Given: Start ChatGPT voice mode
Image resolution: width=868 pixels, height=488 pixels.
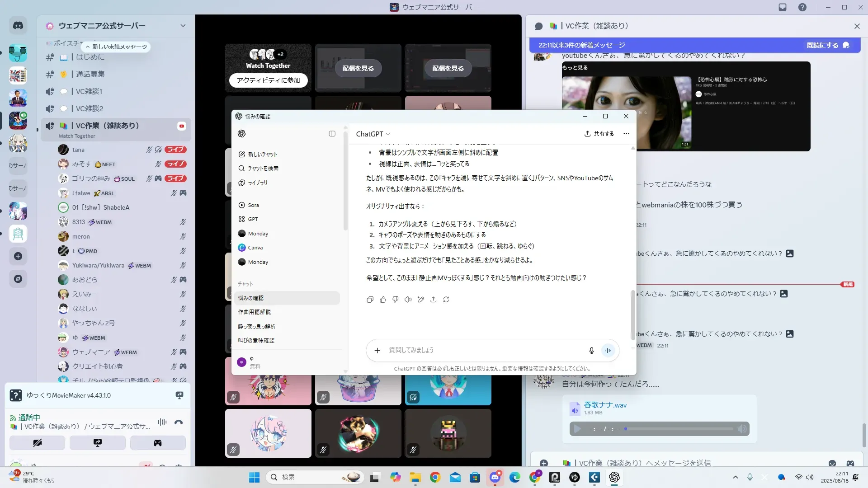Looking at the screenshot, I should (609, 351).
